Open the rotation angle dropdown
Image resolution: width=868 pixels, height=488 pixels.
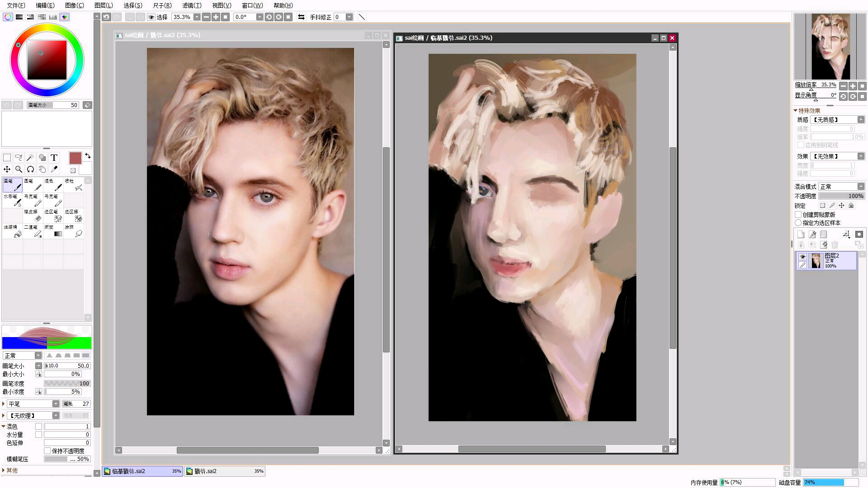point(259,17)
